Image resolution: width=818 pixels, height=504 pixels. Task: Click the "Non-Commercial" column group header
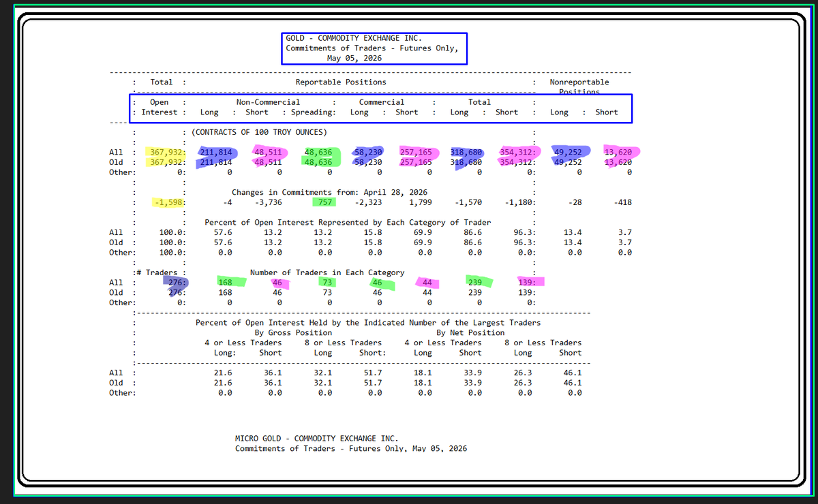click(268, 102)
